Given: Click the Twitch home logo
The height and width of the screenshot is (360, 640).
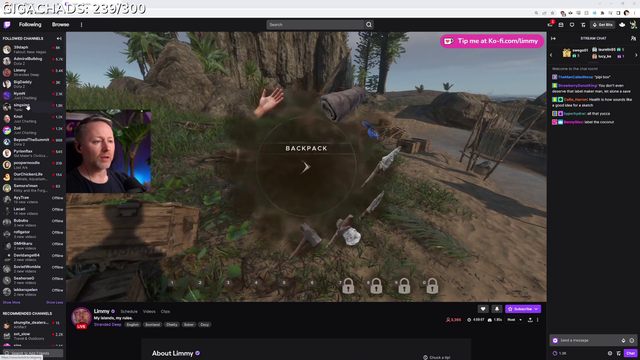Looking at the screenshot, I should tap(7, 25).
